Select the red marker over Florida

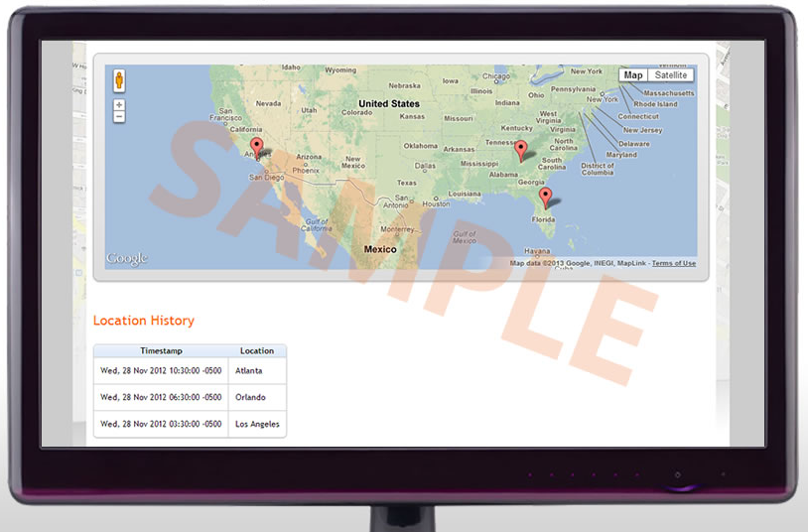point(545,198)
